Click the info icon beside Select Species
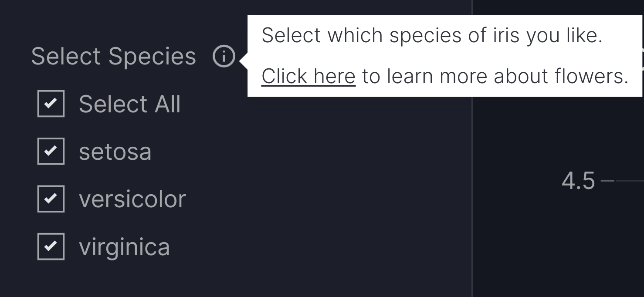The width and height of the screenshot is (644, 297). (x=224, y=57)
